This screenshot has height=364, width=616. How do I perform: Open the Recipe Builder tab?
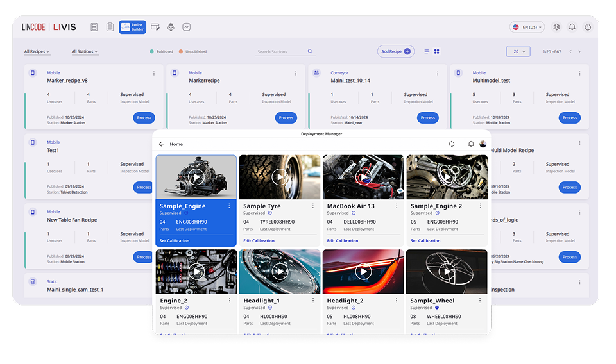coord(132,27)
